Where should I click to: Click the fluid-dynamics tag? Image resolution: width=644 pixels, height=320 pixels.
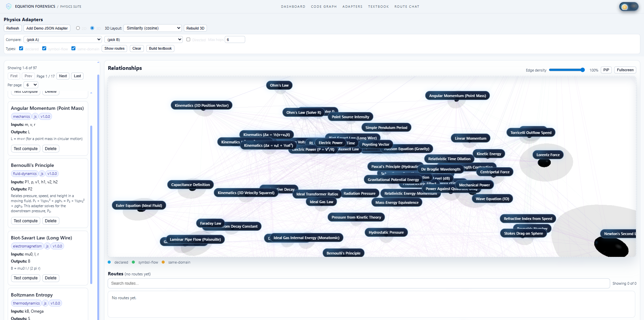click(x=25, y=174)
